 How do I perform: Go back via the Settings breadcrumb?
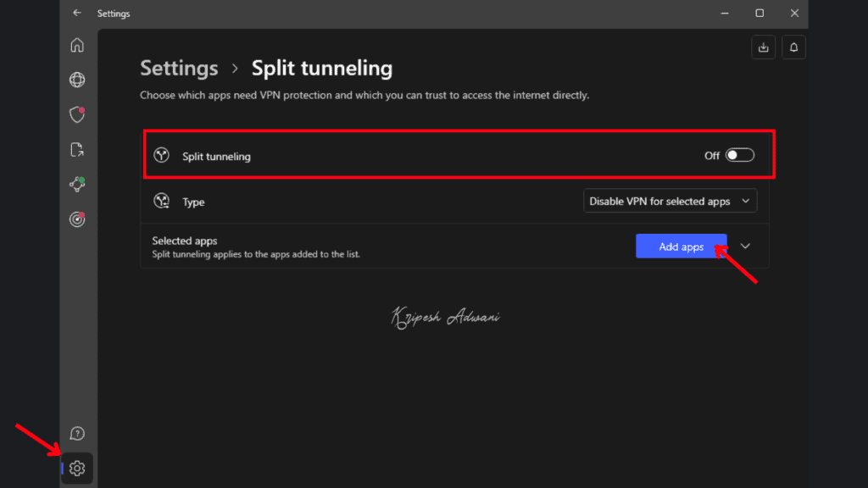[179, 68]
